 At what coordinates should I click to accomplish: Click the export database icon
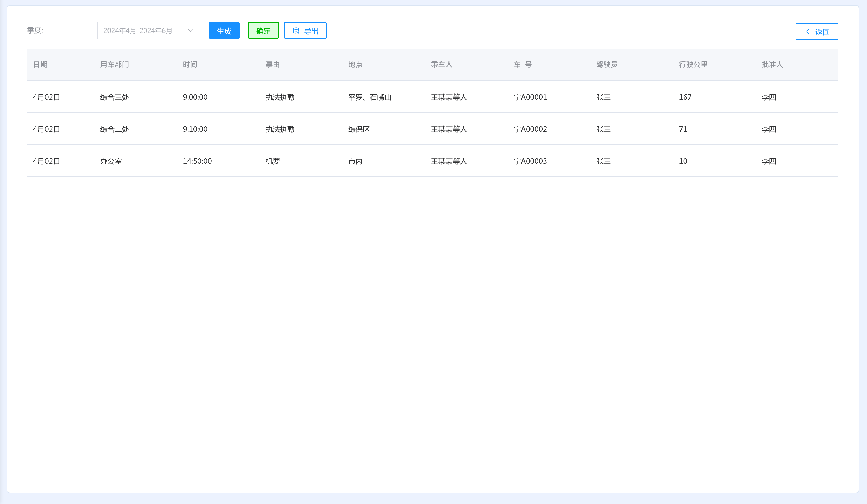click(x=296, y=31)
